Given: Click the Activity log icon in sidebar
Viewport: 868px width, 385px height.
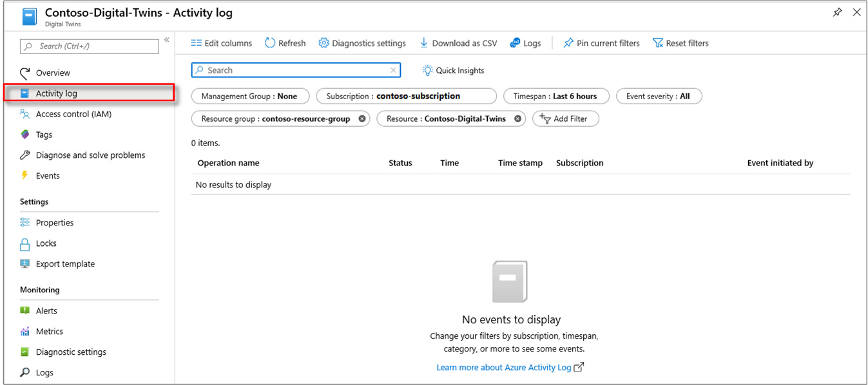Looking at the screenshot, I should coord(25,93).
